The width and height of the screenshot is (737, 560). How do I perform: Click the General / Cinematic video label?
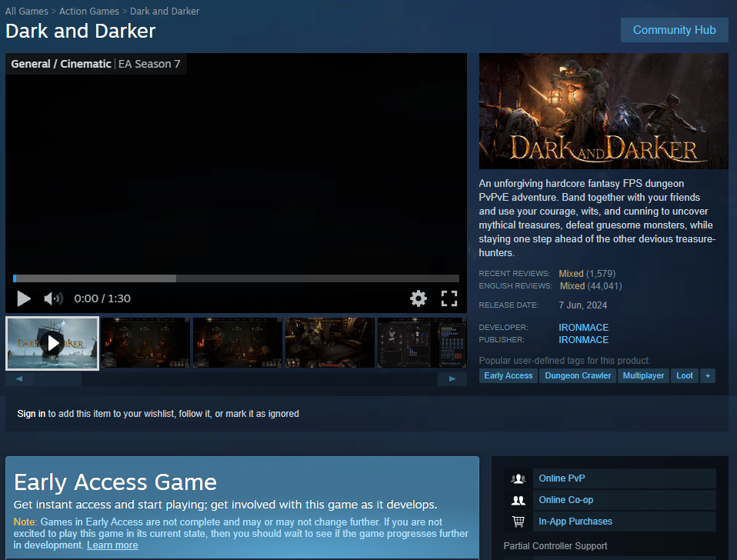click(x=61, y=64)
